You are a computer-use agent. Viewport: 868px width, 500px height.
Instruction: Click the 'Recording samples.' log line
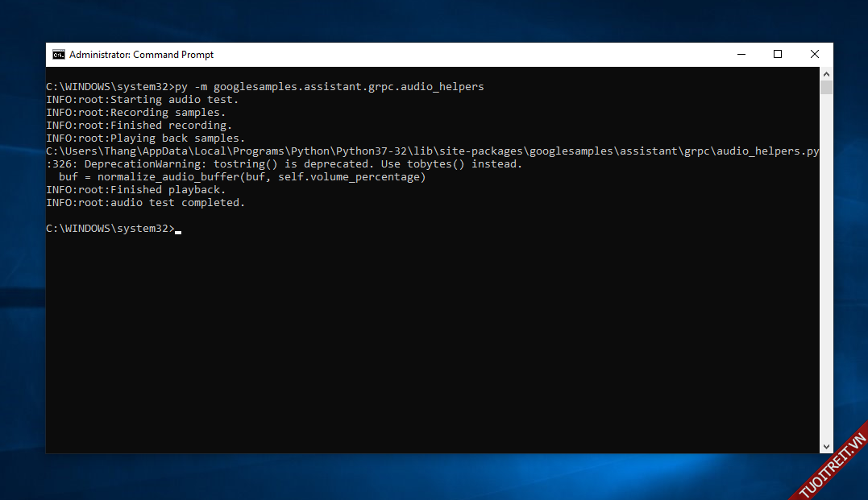click(x=136, y=113)
